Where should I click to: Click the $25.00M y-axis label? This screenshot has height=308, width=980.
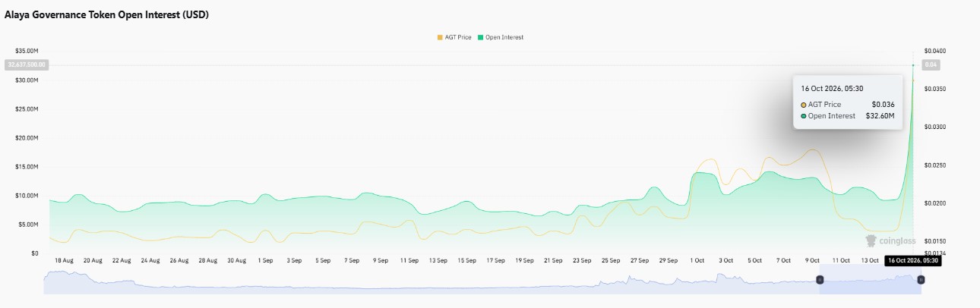27,108
